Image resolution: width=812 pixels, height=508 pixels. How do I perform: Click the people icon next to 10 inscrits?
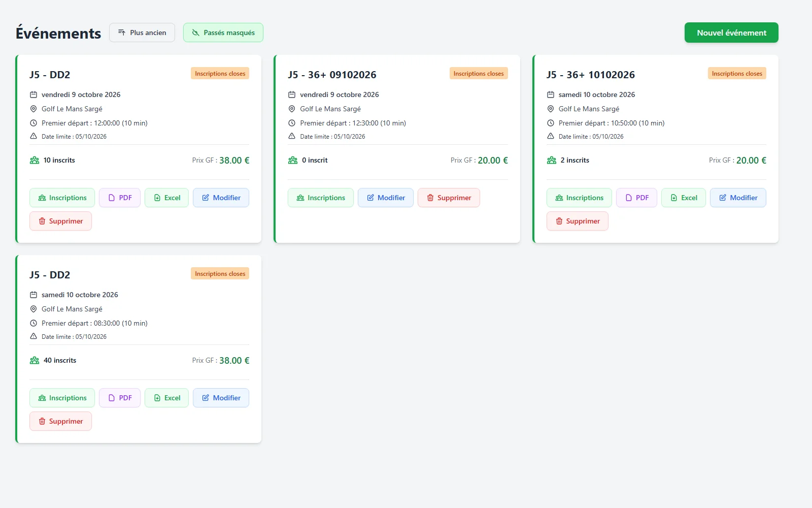pos(35,160)
